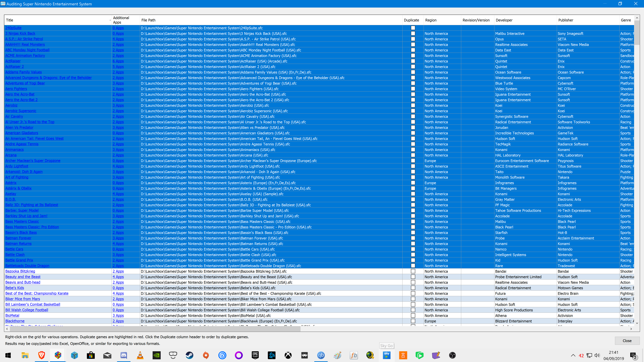Screen dimensions: 644x362
Task: Open Battle.net from the taskbar
Action: pos(272,355)
